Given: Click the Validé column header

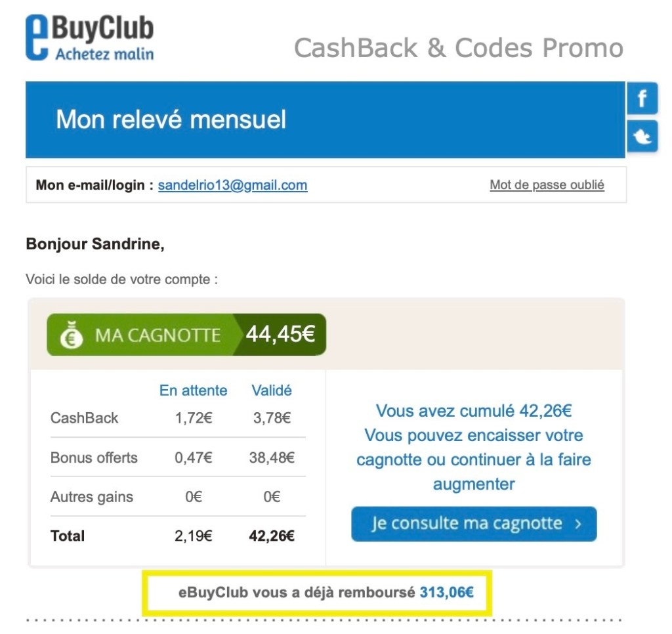Looking at the screenshot, I should (x=271, y=390).
